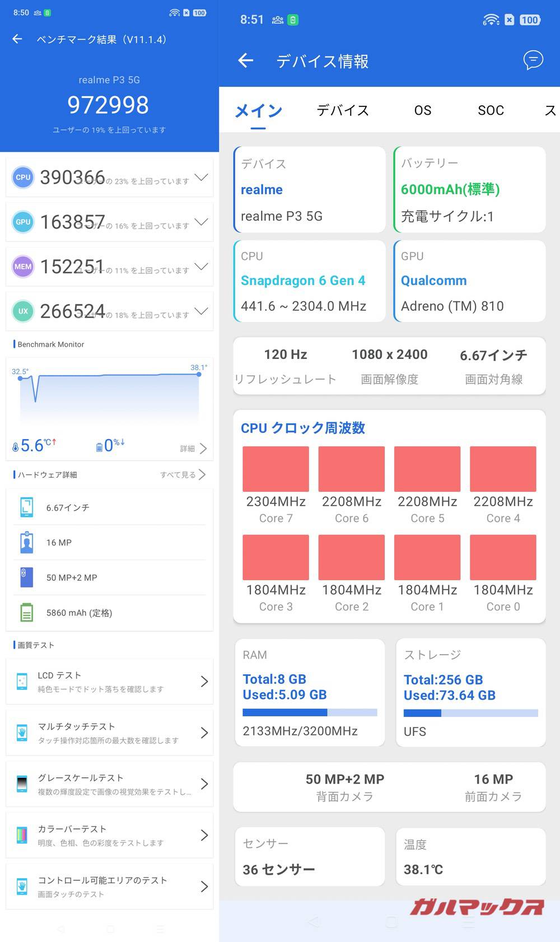
Task: Click the 温度 38.1℃ card
Action: pyautogui.click(x=470, y=856)
